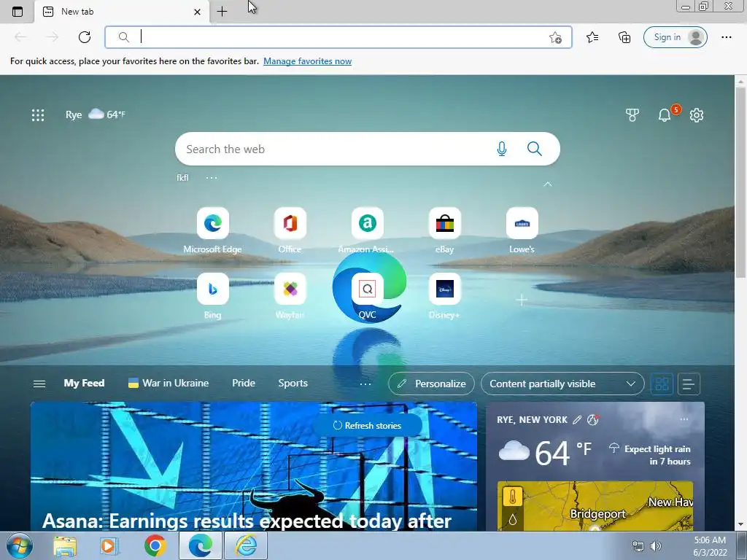Open the Favorites list icon
The width and height of the screenshot is (747, 560).
(x=592, y=37)
